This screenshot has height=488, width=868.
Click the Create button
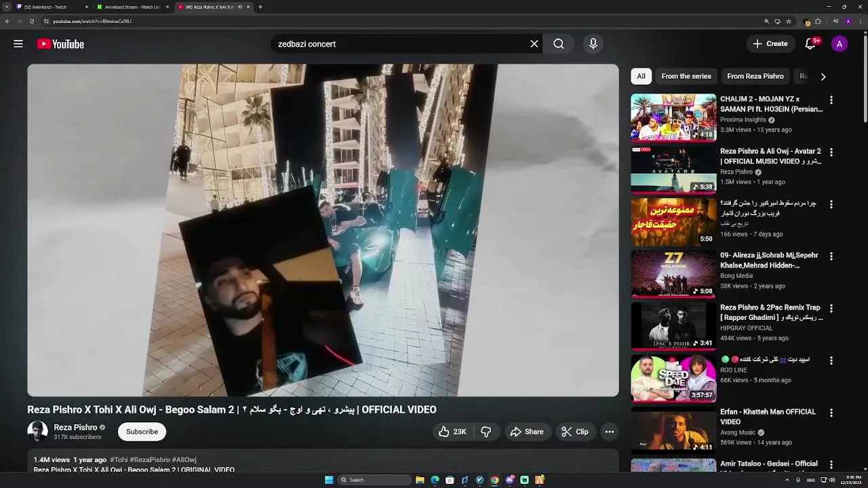[770, 44]
